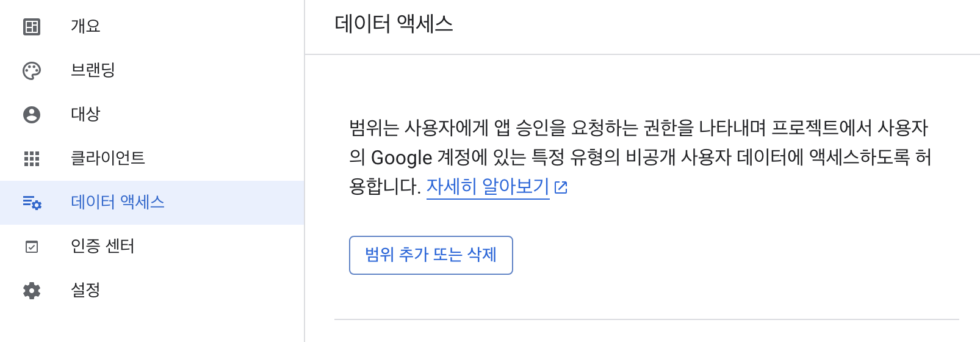Open the 개요 sidebar item
Viewport: 980px width, 342px height.
[x=85, y=26]
